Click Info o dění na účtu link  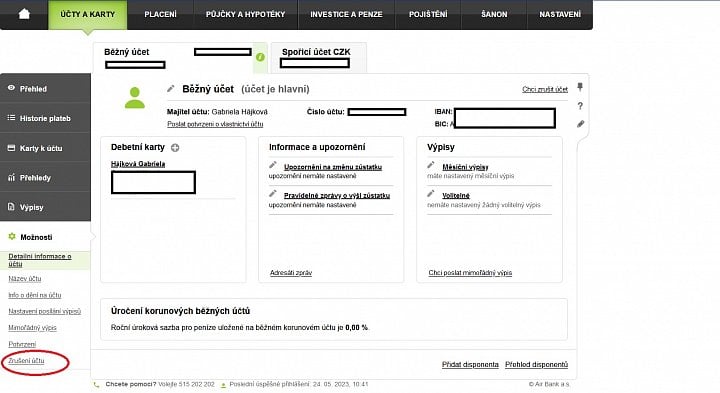pyautogui.click(x=34, y=295)
